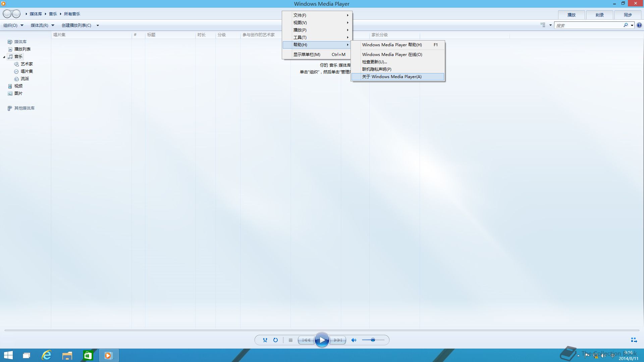
Task: Click 音乐 in the breadcrumb
Action: [x=53, y=14]
